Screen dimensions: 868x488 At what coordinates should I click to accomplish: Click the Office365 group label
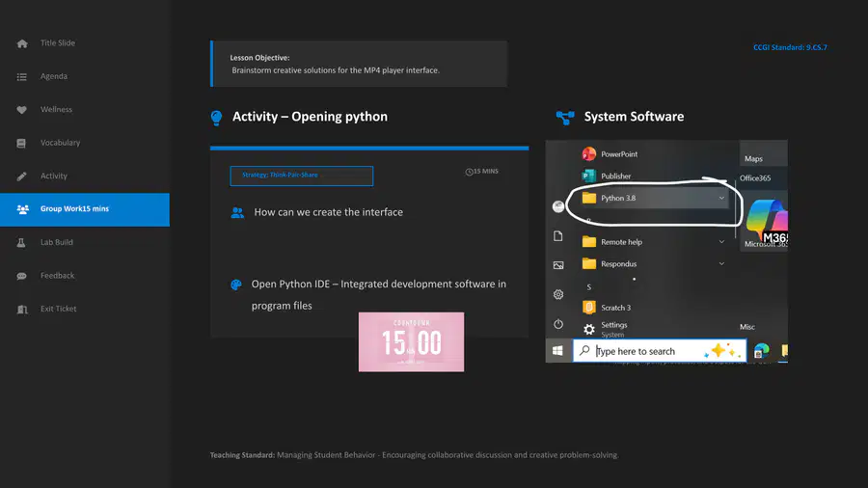[755, 178]
